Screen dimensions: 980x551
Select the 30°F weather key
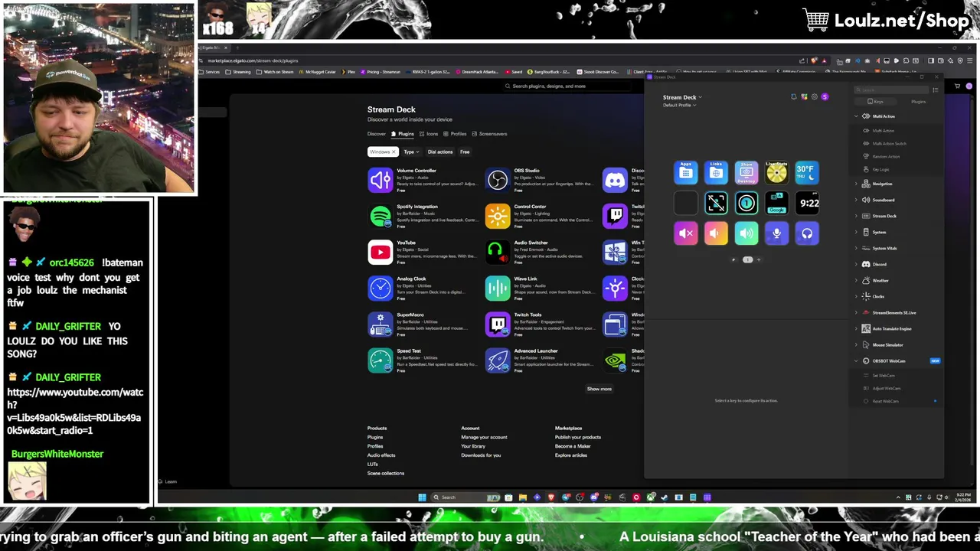pyautogui.click(x=807, y=172)
